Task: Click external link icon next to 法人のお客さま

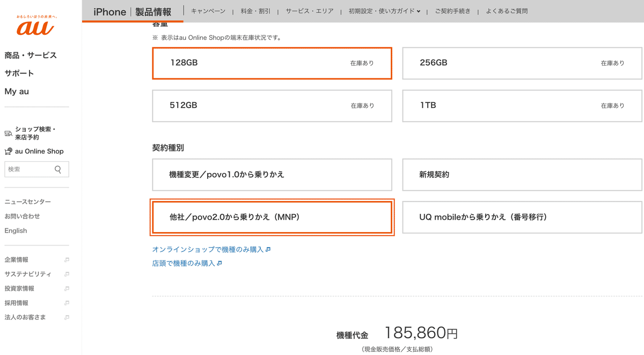Action: tap(67, 317)
